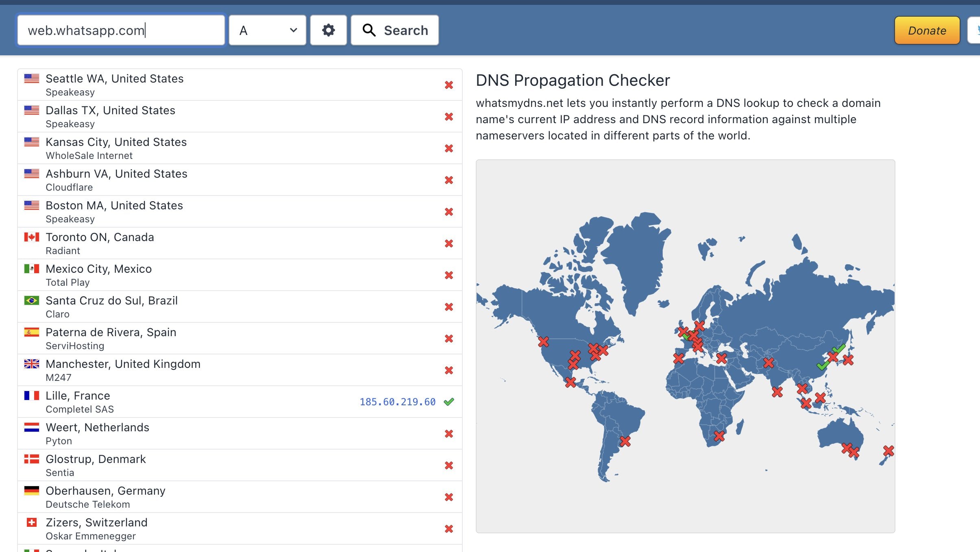Focus the domain input with web.whatsapp.com
This screenshot has width=980, height=552.
[121, 30]
